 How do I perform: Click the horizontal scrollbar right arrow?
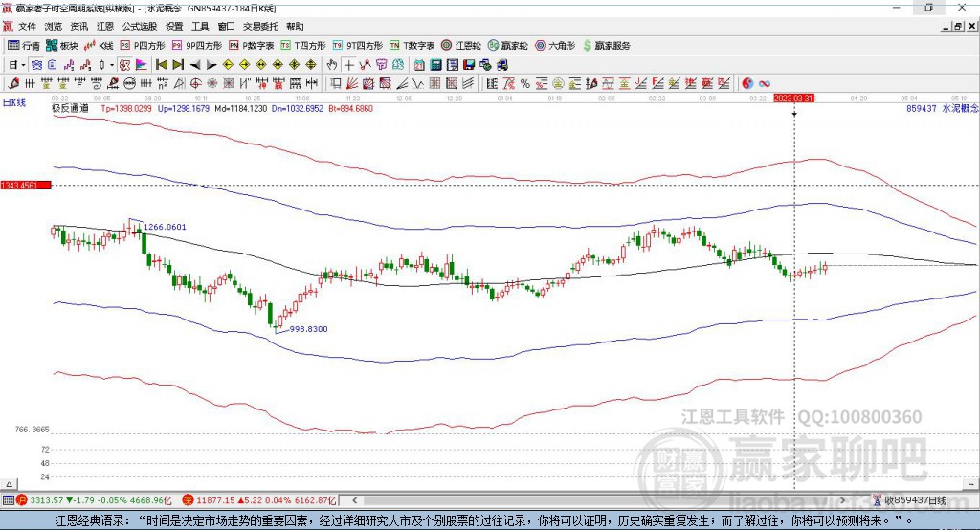coord(842,500)
